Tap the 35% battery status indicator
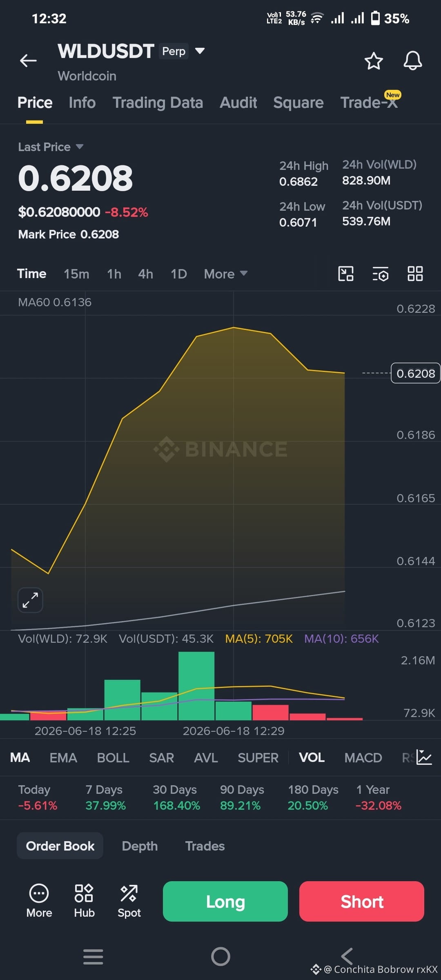The height and width of the screenshot is (980, 441). [390, 18]
